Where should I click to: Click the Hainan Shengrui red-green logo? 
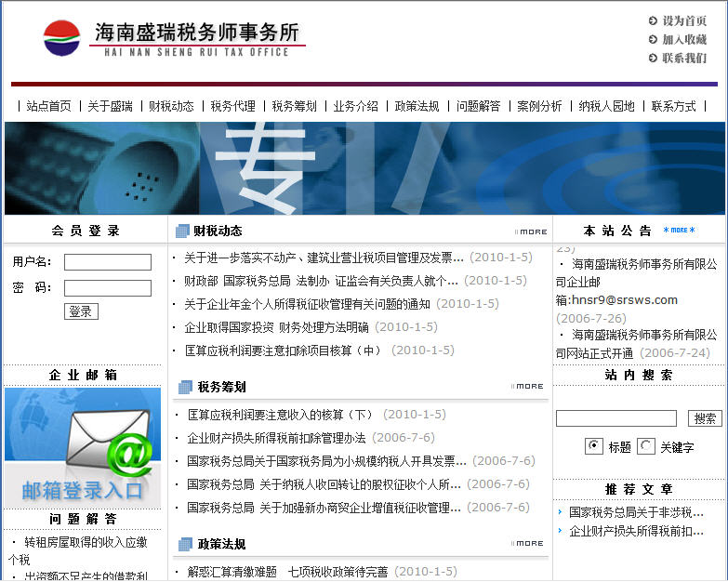pyautogui.click(x=61, y=38)
